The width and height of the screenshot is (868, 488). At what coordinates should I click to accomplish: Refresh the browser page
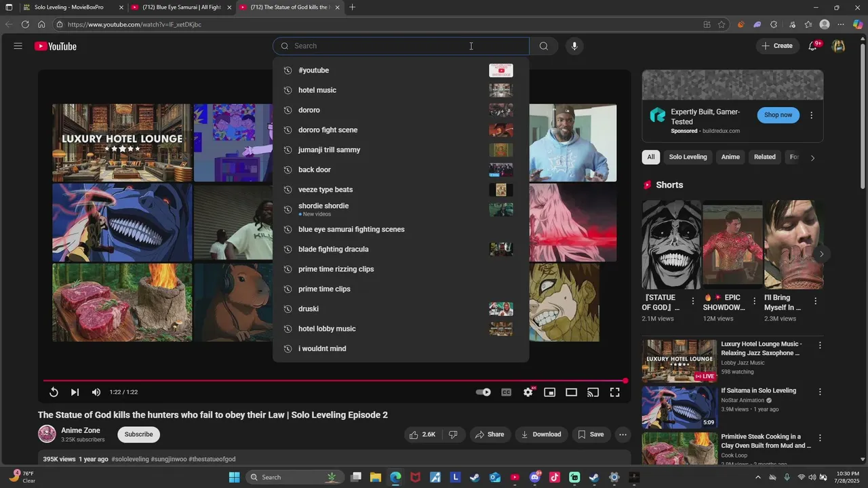pos(25,24)
